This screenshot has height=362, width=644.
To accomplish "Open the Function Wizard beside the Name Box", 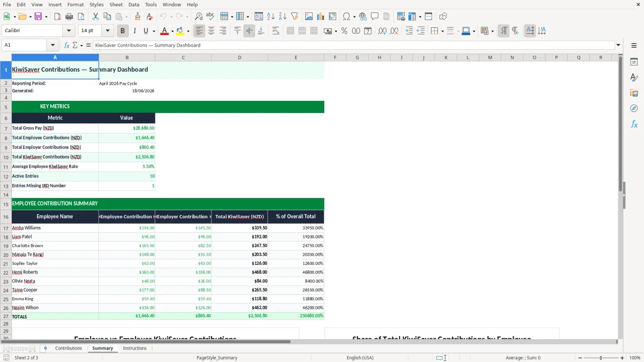I will (67, 46).
